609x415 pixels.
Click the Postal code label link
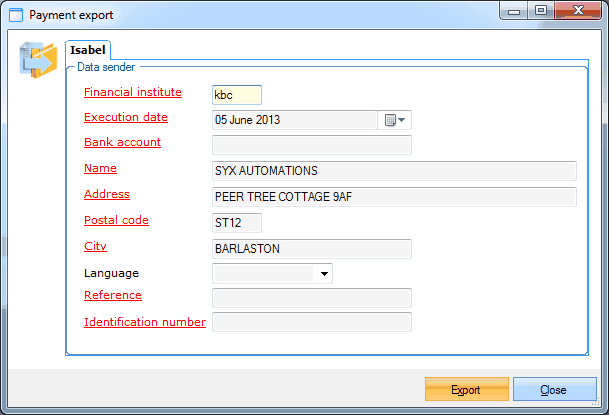pyautogui.click(x=116, y=220)
